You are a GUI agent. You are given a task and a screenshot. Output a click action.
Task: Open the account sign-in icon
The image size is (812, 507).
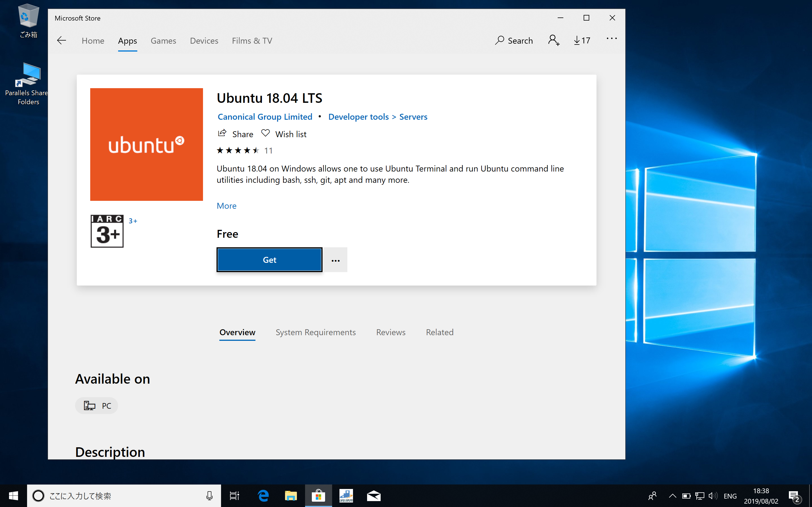(x=554, y=40)
